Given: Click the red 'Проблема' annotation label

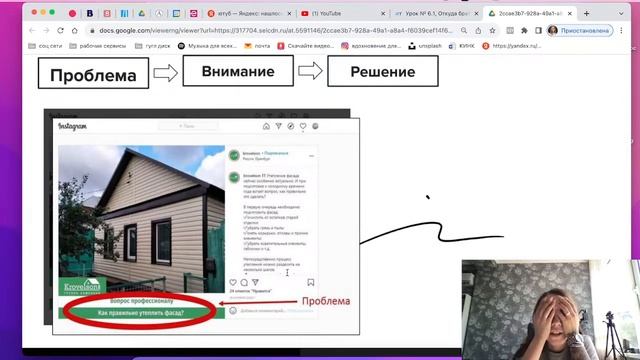Looking at the screenshot, I should click(x=326, y=301).
